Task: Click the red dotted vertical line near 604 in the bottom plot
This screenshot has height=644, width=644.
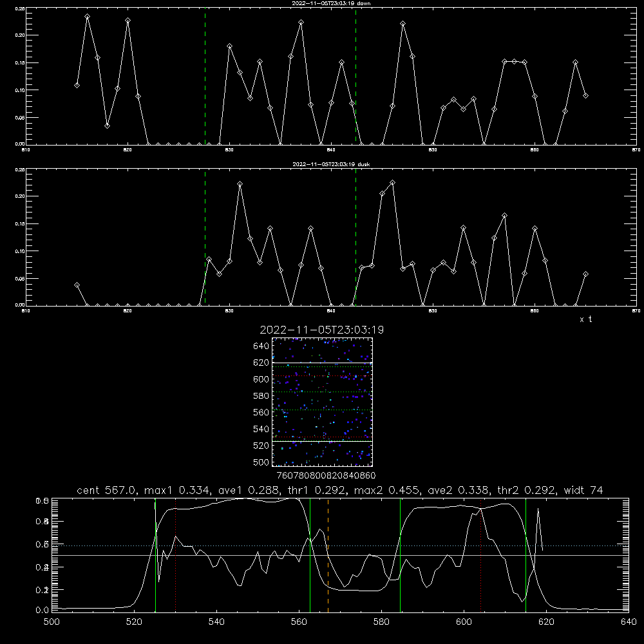Action: [x=480, y=555]
